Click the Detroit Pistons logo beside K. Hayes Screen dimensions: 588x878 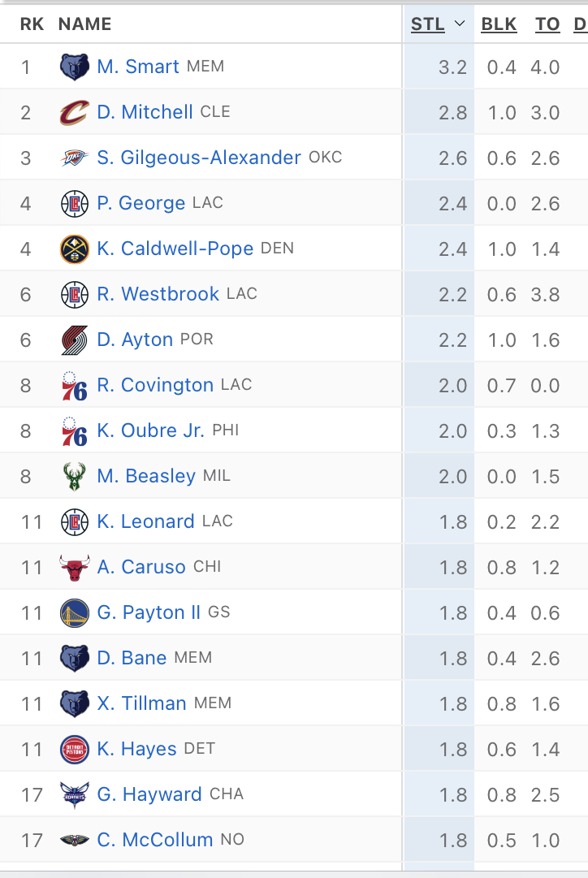[x=75, y=749]
